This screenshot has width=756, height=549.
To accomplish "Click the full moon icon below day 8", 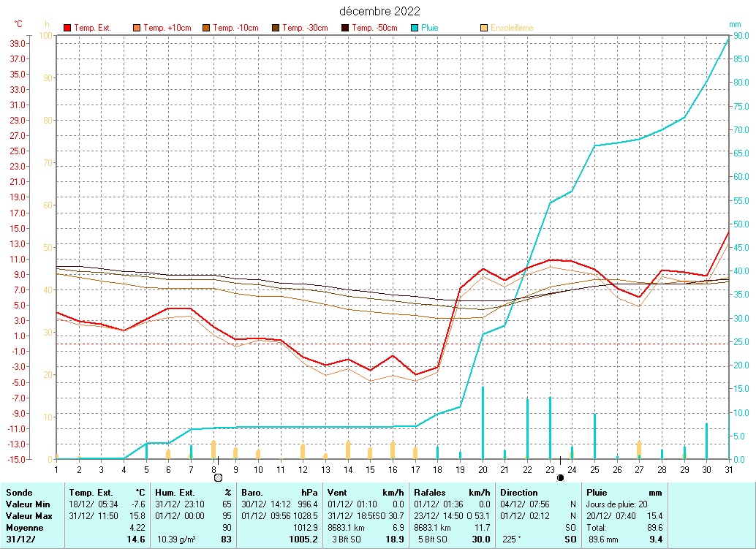I will (x=217, y=477).
